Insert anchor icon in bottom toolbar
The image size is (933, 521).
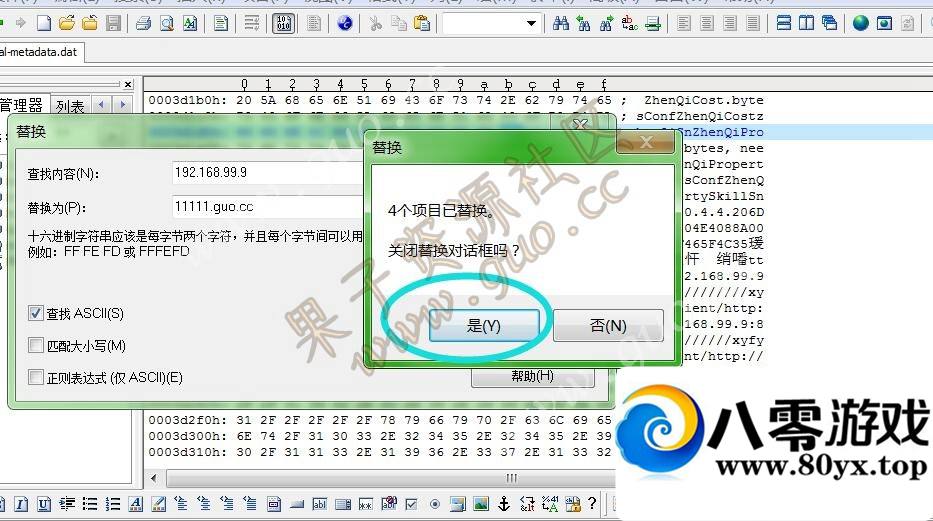(x=504, y=504)
